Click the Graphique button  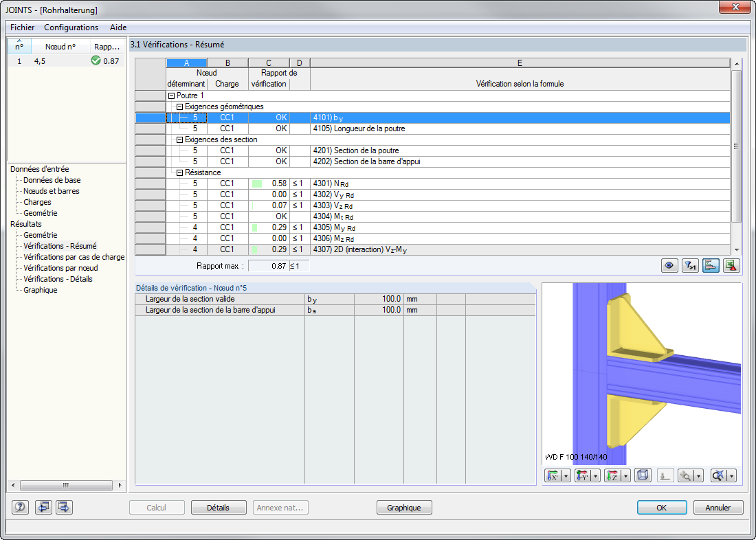404,507
